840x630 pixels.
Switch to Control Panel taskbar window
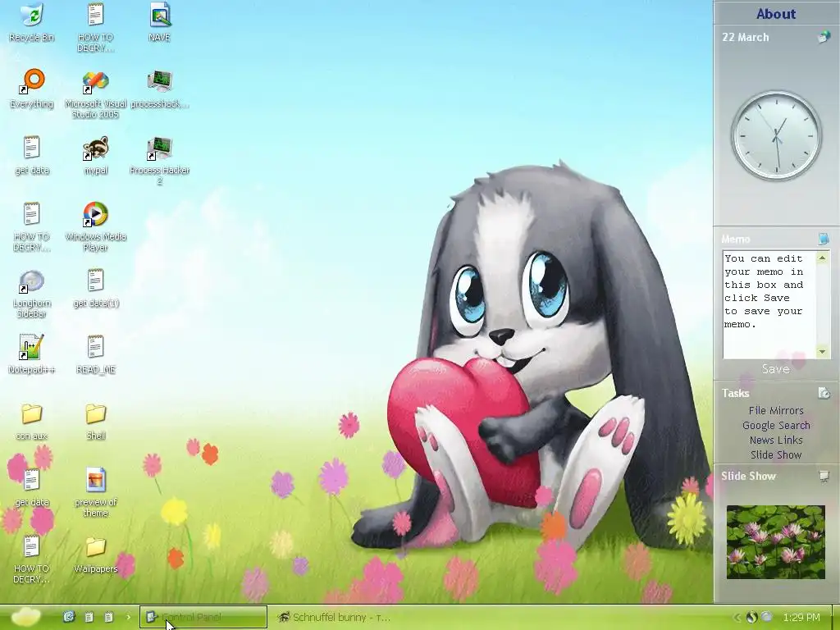click(x=203, y=617)
